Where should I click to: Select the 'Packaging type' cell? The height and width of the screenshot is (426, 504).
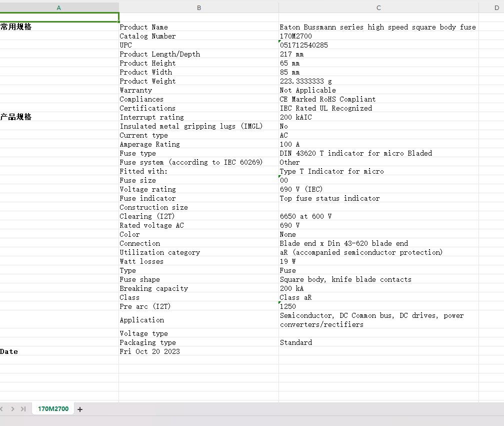tap(198, 342)
